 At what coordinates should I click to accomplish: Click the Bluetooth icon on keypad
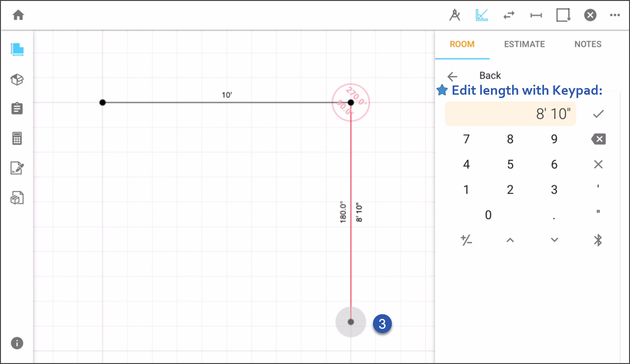click(598, 240)
